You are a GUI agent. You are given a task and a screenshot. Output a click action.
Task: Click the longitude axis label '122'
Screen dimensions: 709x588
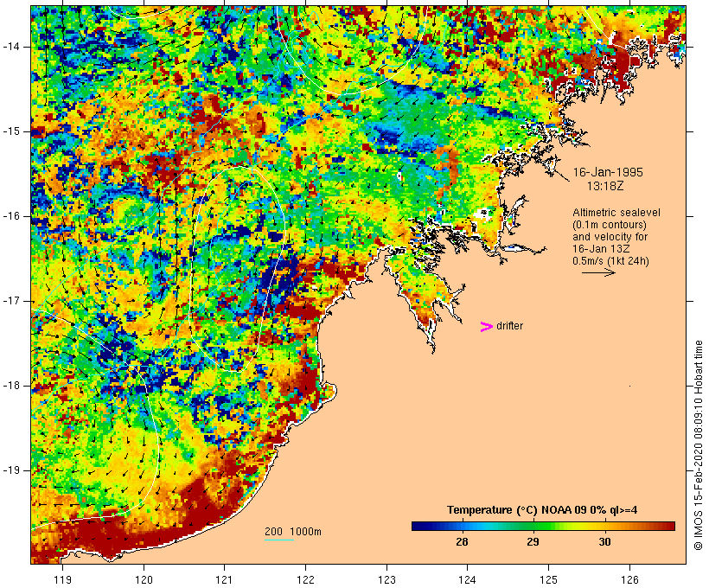tap(305, 579)
